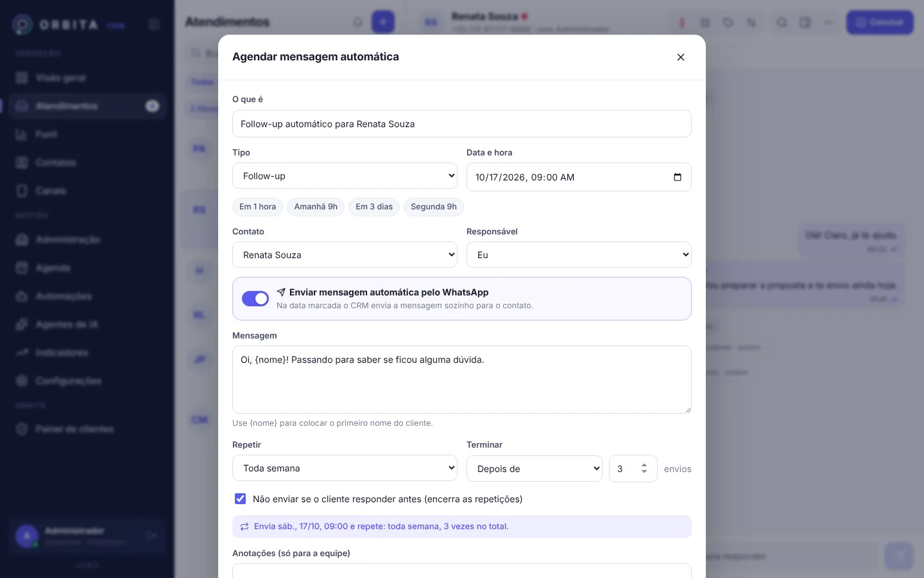Open the Terminar Depois de dropdown

tap(535, 469)
